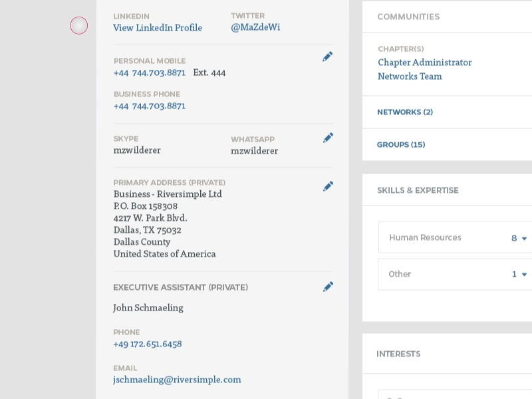Email jschmaeling@riversimple.com
This screenshot has height=399, width=532.
(177, 379)
